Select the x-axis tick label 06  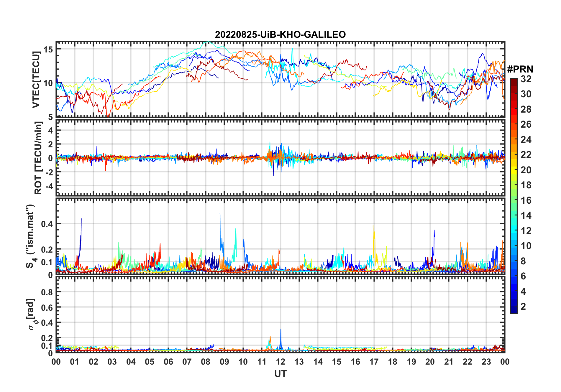[x=168, y=362]
